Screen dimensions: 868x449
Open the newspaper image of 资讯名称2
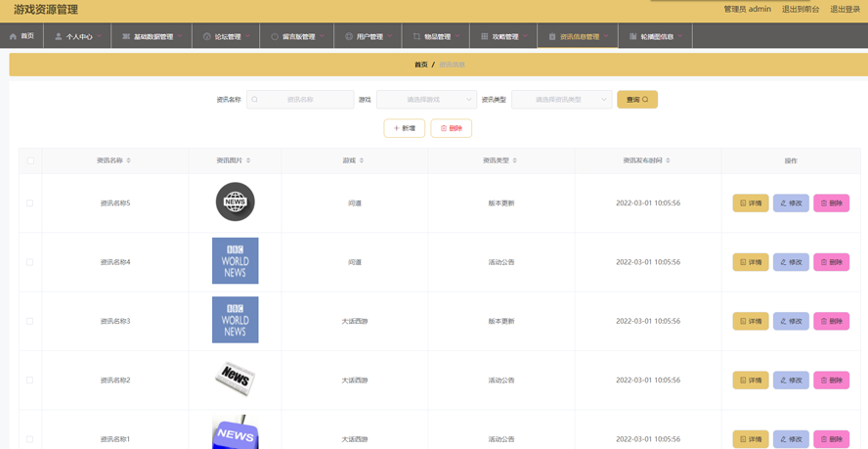pyautogui.click(x=236, y=378)
